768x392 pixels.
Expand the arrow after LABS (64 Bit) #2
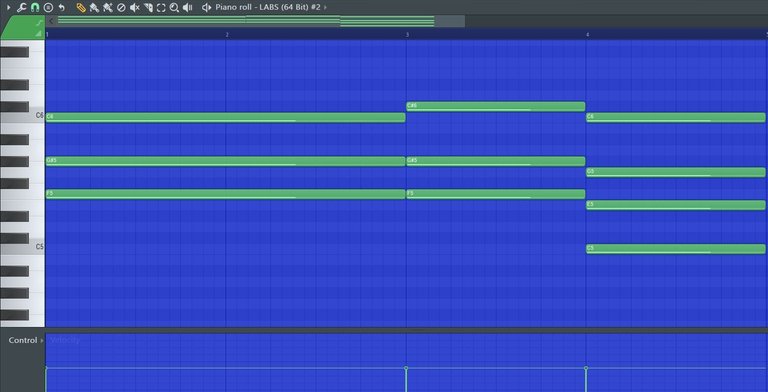pos(326,7)
